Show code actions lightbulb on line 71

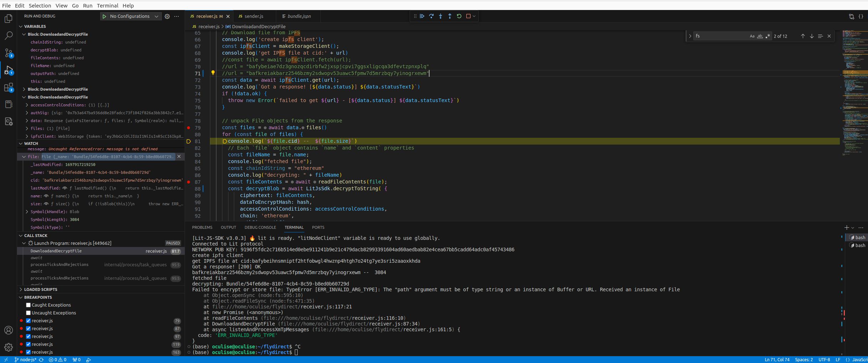[213, 73]
